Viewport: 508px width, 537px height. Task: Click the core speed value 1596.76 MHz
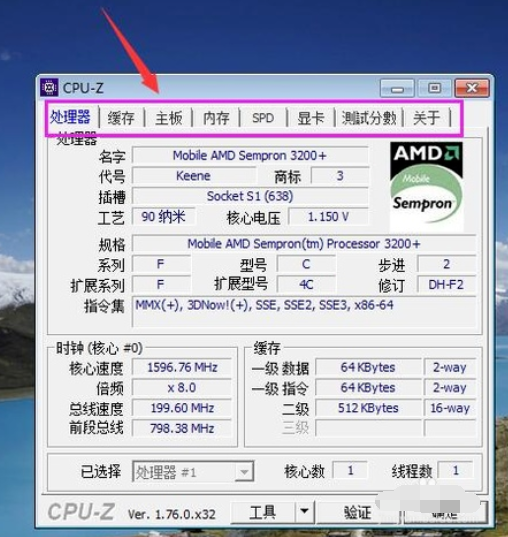click(x=182, y=367)
